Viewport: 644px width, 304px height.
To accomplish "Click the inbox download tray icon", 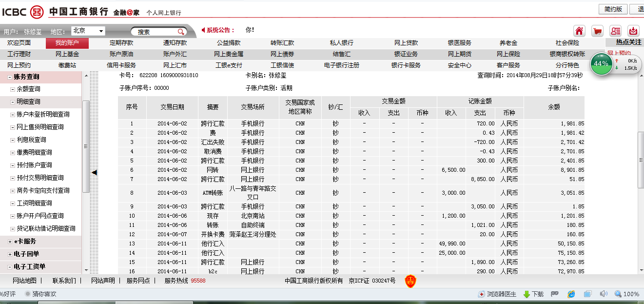I will point(633,31).
